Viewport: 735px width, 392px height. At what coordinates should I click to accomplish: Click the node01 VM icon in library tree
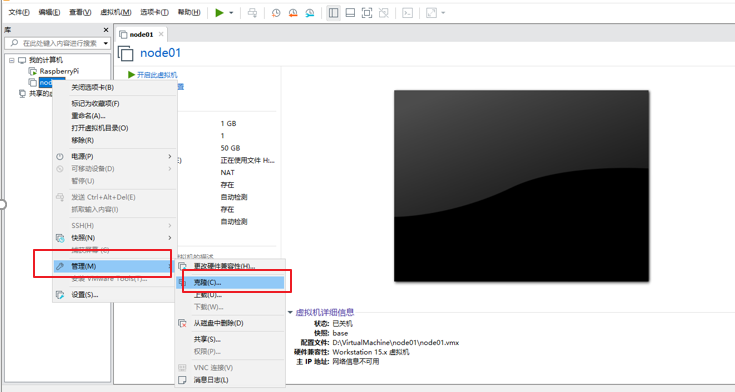click(x=32, y=83)
